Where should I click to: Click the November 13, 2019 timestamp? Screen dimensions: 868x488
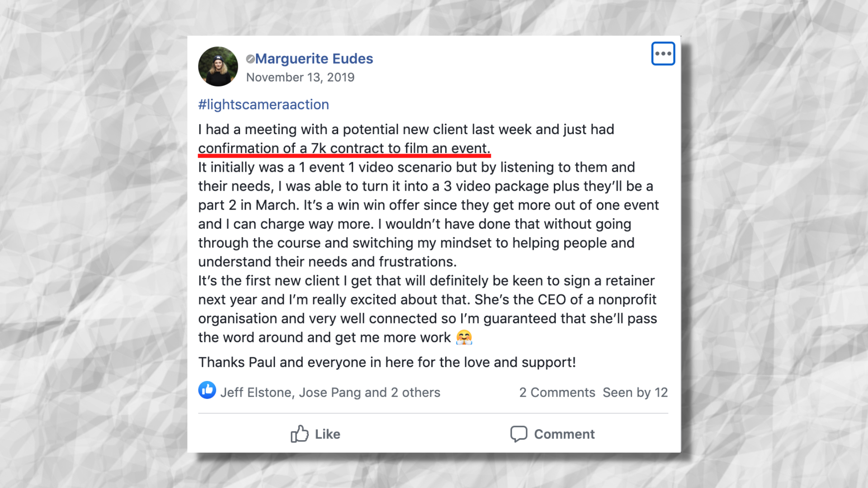(300, 77)
